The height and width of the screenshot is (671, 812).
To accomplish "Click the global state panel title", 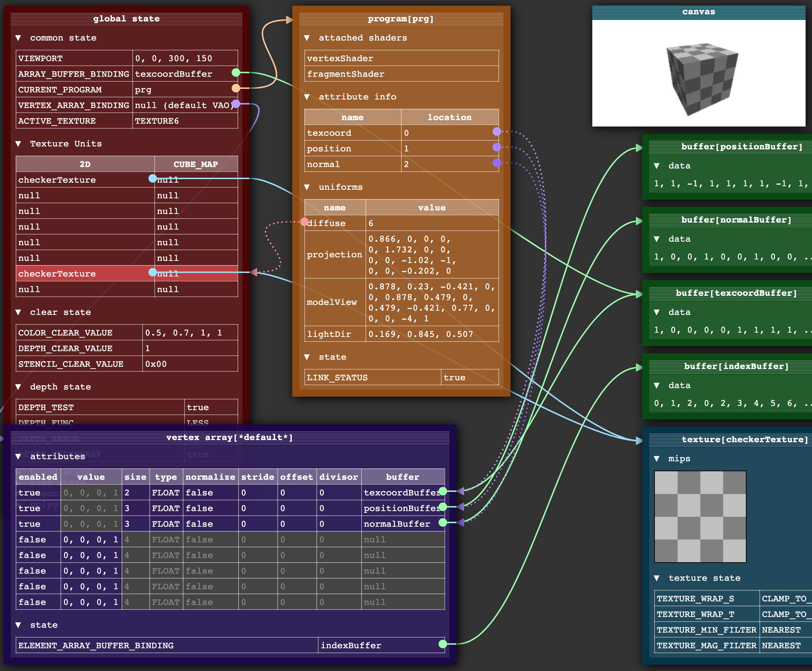I will (127, 18).
